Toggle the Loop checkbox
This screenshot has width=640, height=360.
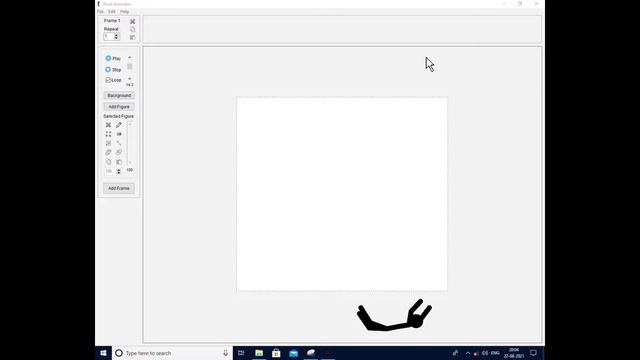[x=108, y=80]
